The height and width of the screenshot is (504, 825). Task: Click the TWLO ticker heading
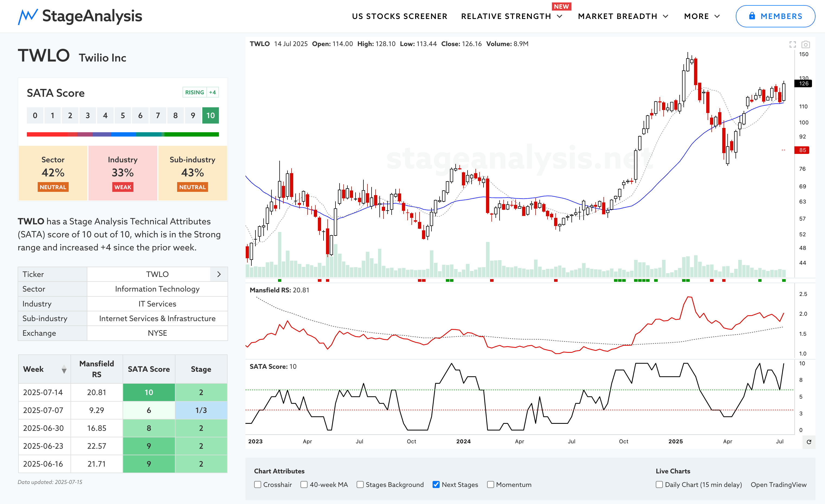44,56
